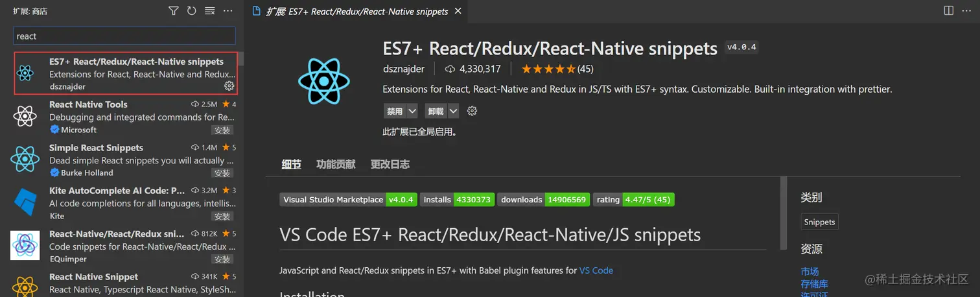The height and width of the screenshot is (297, 980).
Task: Click the React Native Snippet yellow icon
Action: [25, 286]
